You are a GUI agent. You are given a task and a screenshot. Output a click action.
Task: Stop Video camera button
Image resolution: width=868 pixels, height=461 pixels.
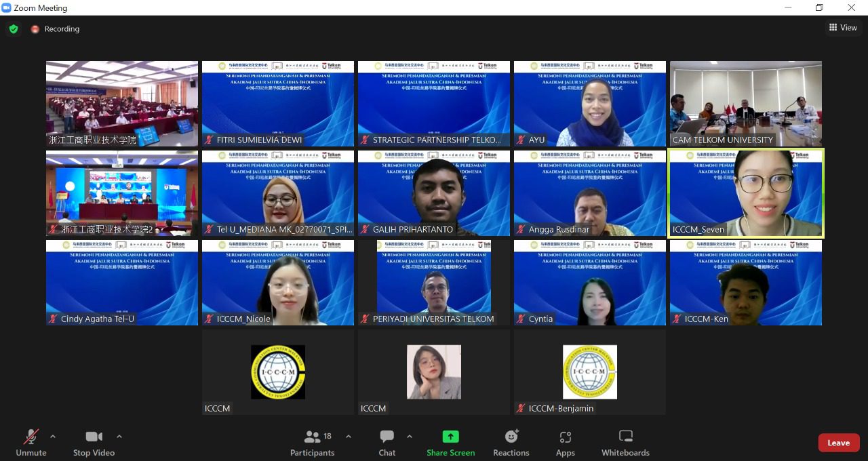tap(94, 443)
